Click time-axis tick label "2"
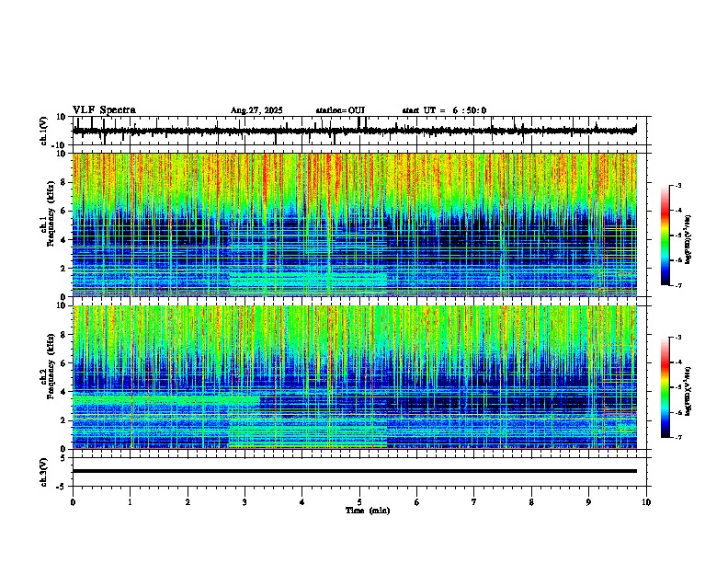The image size is (728, 563). [x=188, y=502]
